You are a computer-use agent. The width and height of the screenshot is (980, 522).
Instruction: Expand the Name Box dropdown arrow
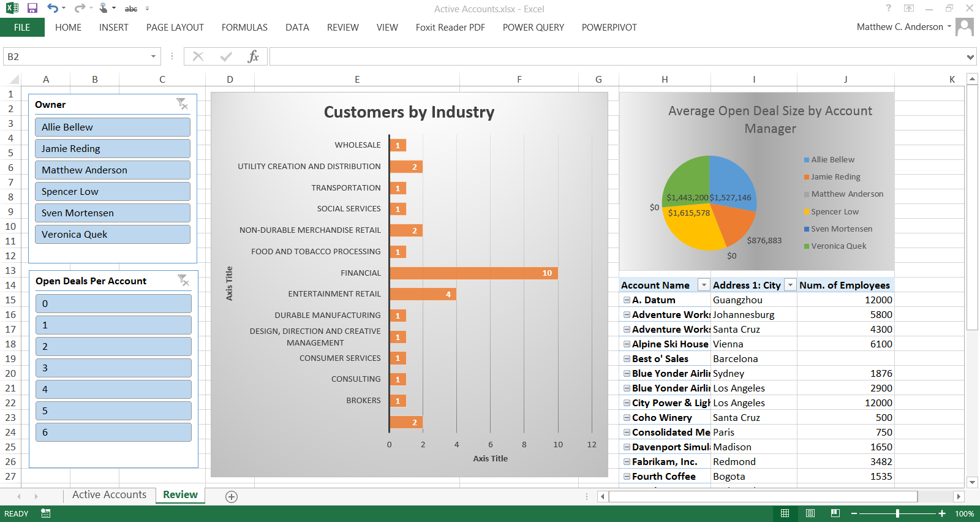153,57
